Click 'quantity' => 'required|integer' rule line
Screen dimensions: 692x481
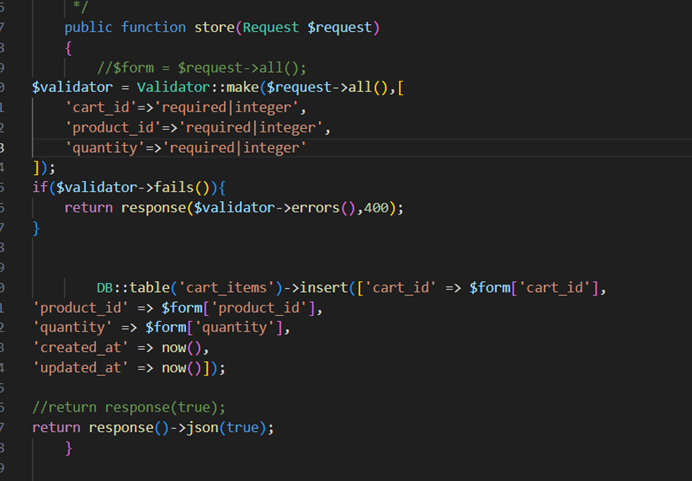tap(186, 148)
